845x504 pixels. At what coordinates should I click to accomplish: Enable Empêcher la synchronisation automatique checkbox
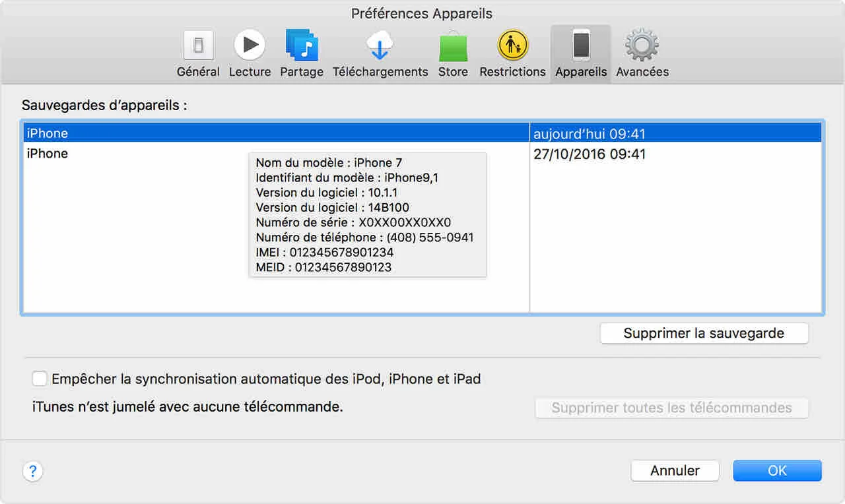[x=40, y=379]
